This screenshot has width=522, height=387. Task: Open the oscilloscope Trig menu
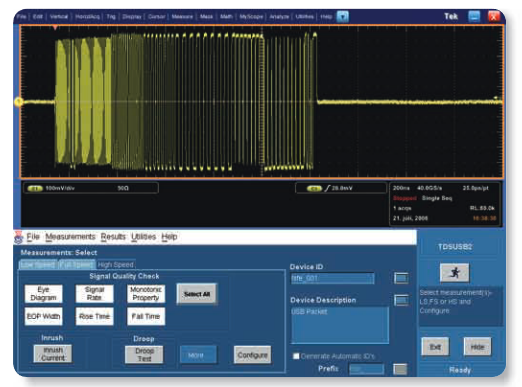click(111, 16)
